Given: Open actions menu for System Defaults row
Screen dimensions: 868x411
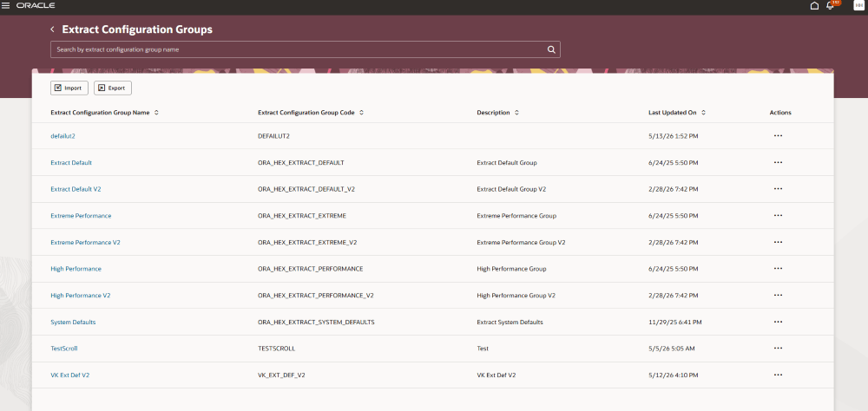Looking at the screenshot, I should pyautogui.click(x=778, y=322).
